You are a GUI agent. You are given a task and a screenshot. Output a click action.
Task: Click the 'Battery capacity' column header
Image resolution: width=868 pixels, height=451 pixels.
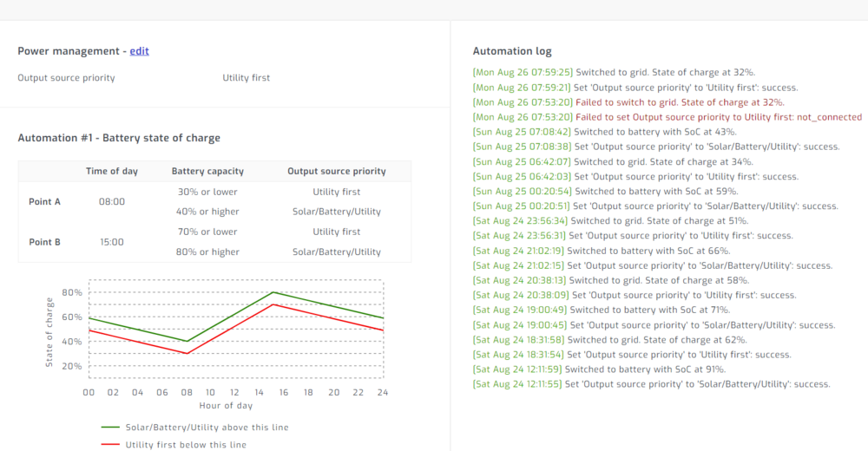(x=207, y=172)
